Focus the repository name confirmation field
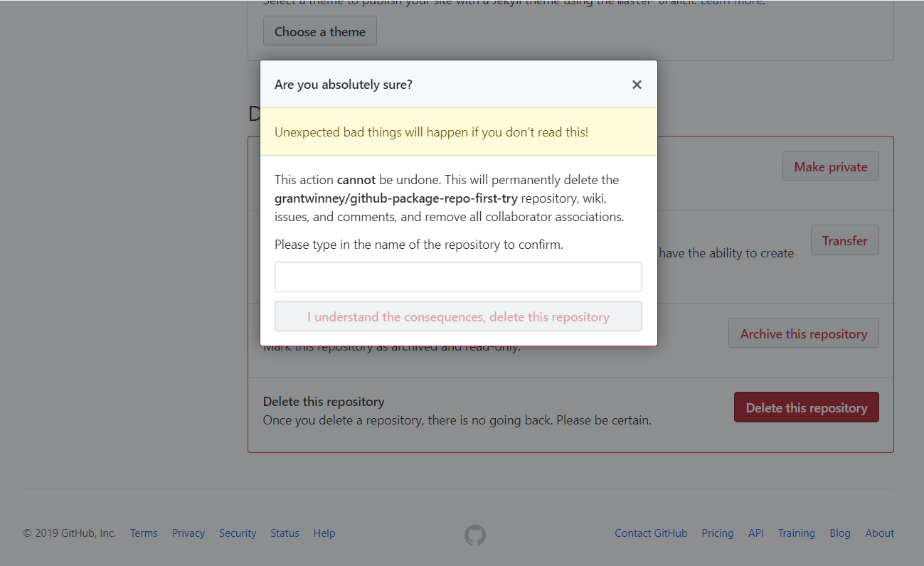 tap(458, 277)
